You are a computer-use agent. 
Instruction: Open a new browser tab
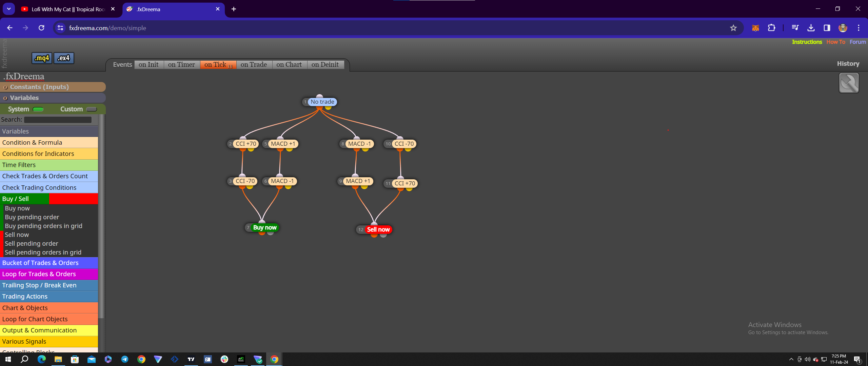tap(234, 9)
